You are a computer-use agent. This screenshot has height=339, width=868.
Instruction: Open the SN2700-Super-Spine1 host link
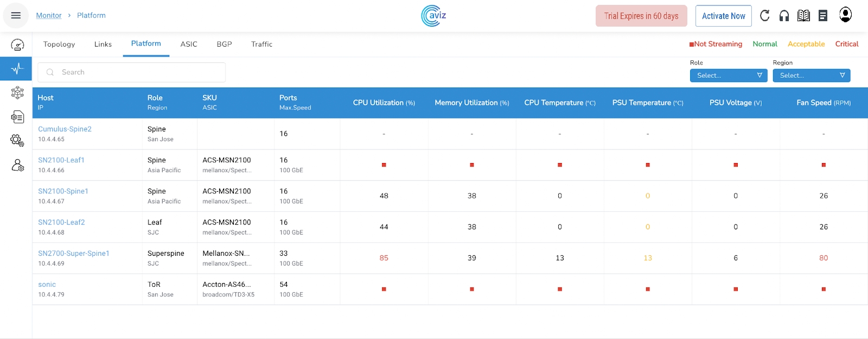point(74,254)
